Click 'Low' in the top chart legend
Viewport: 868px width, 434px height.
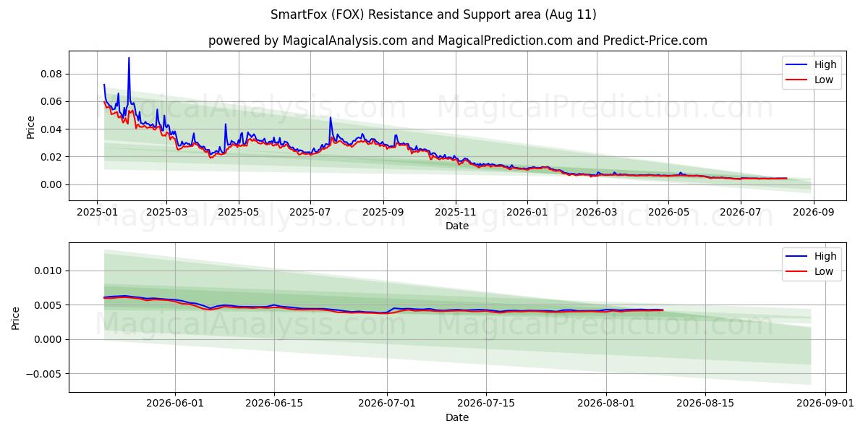coord(824,80)
